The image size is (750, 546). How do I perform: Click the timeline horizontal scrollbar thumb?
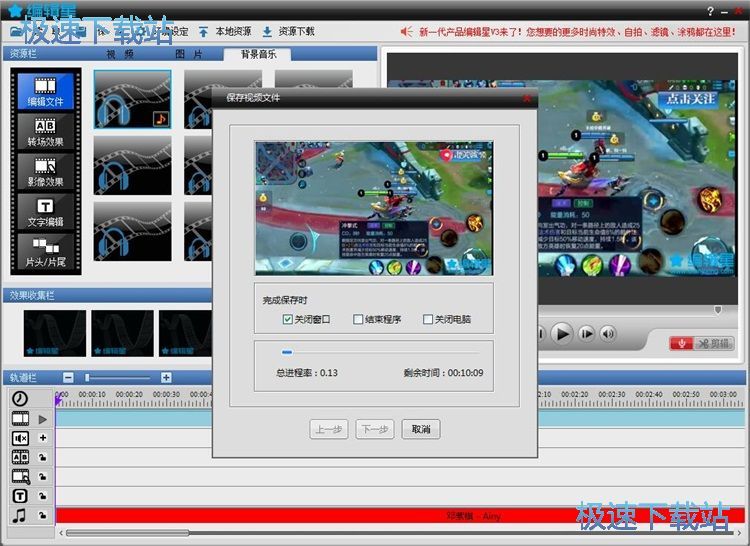127,532
